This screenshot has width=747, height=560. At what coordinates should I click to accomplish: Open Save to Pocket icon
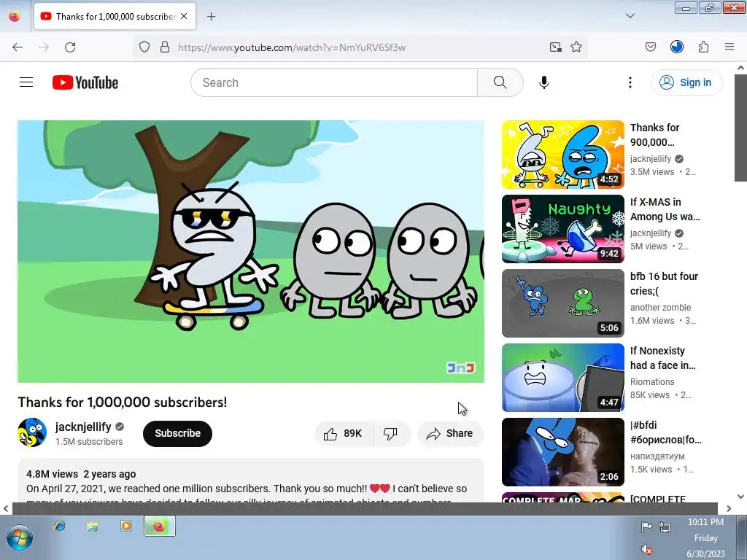[650, 47]
